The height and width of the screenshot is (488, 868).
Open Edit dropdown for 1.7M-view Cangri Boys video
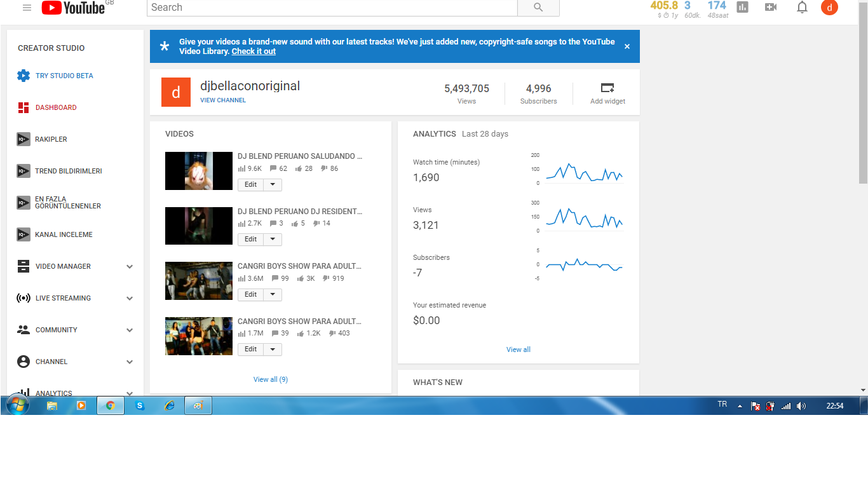coord(273,349)
